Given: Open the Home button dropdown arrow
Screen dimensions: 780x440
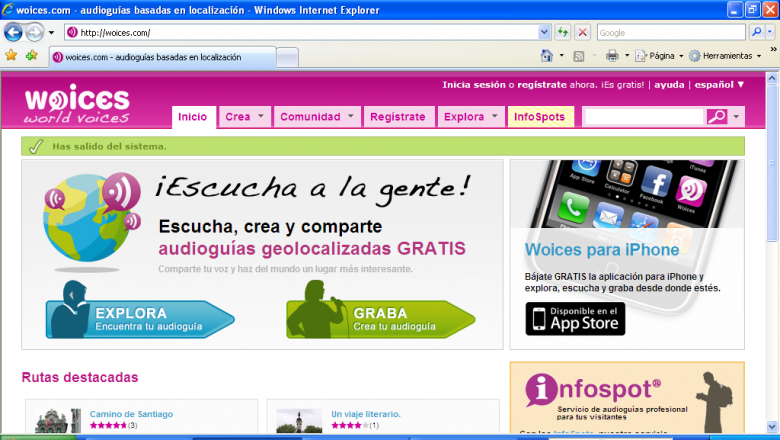Looking at the screenshot, I should (x=562, y=56).
